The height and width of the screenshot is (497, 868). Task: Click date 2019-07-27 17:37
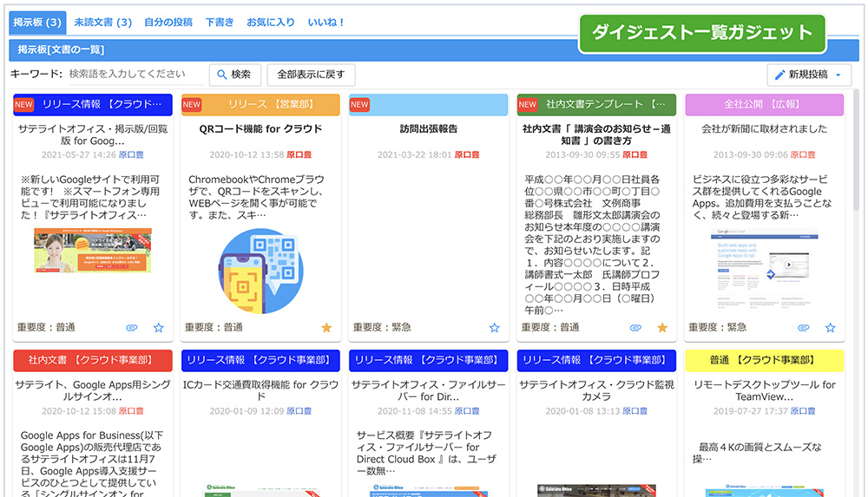tap(750, 411)
